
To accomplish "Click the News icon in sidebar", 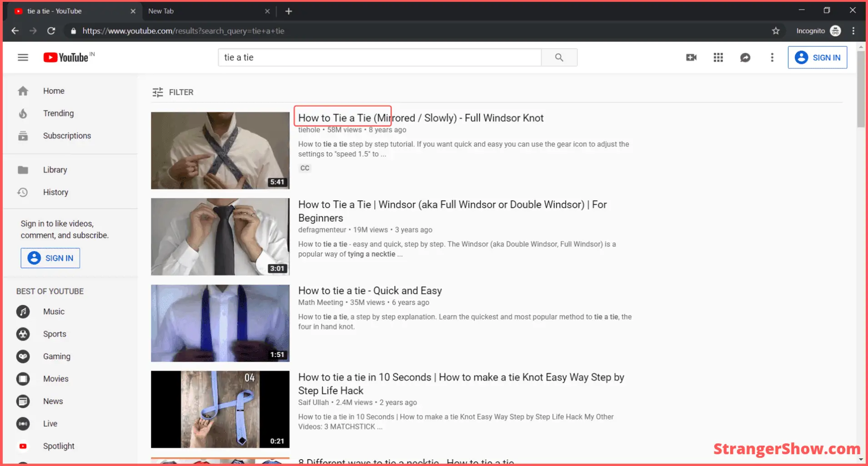I will [23, 401].
